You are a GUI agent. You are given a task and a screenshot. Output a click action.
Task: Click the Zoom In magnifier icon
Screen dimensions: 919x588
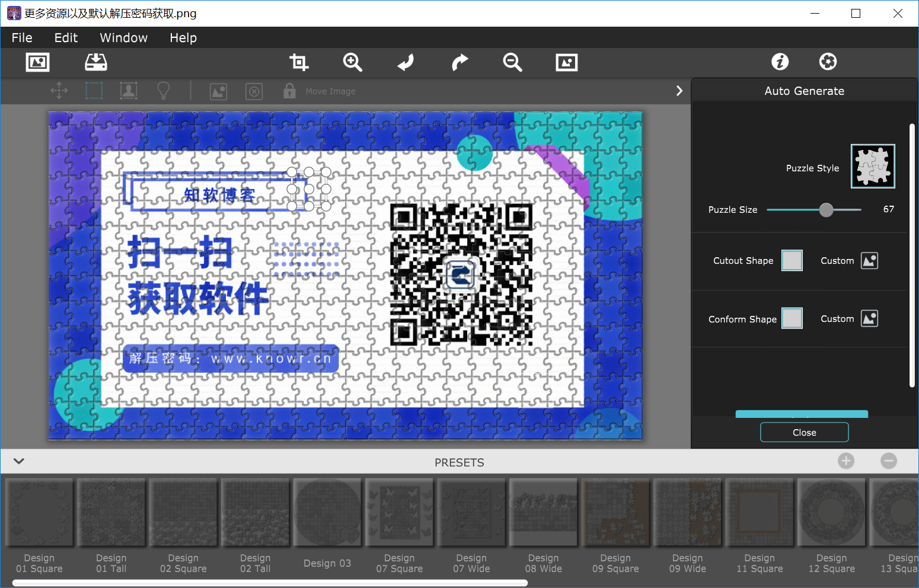[x=352, y=62]
